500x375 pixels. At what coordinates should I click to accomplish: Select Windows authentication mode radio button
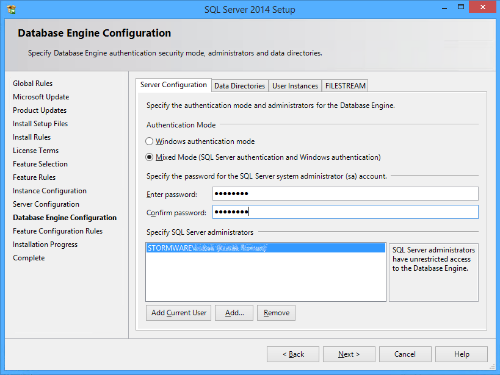149,141
